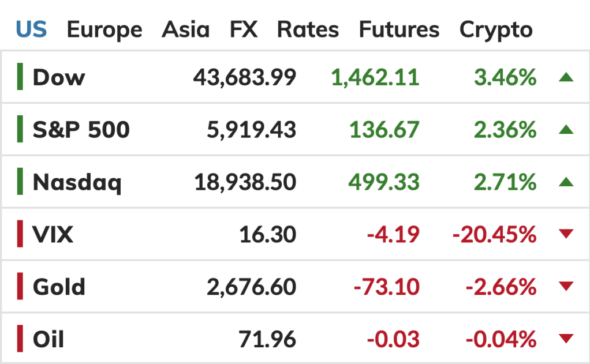This screenshot has height=364, width=590.
Task: Select the US markets tab
Action: coord(31,29)
